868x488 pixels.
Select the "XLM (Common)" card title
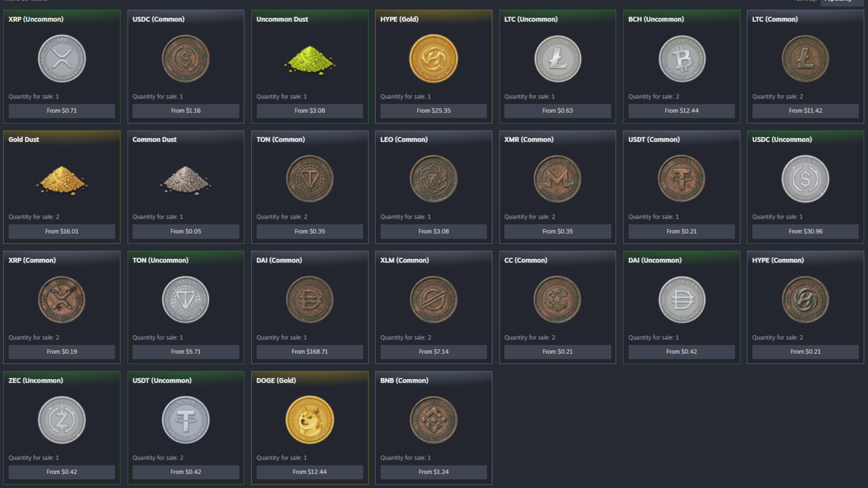[x=405, y=260]
